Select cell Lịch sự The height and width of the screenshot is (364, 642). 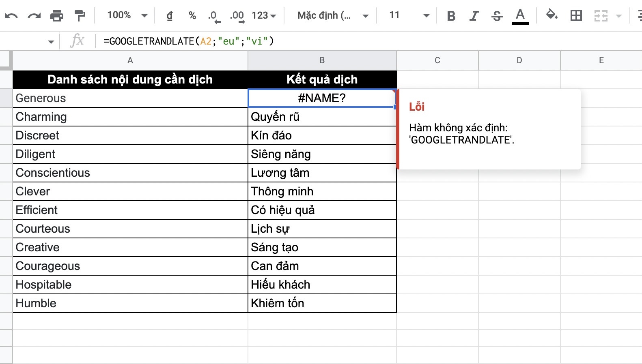coord(322,229)
